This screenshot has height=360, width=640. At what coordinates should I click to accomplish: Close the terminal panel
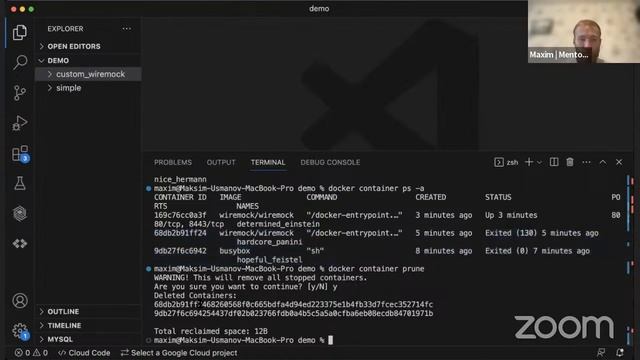tap(619, 162)
